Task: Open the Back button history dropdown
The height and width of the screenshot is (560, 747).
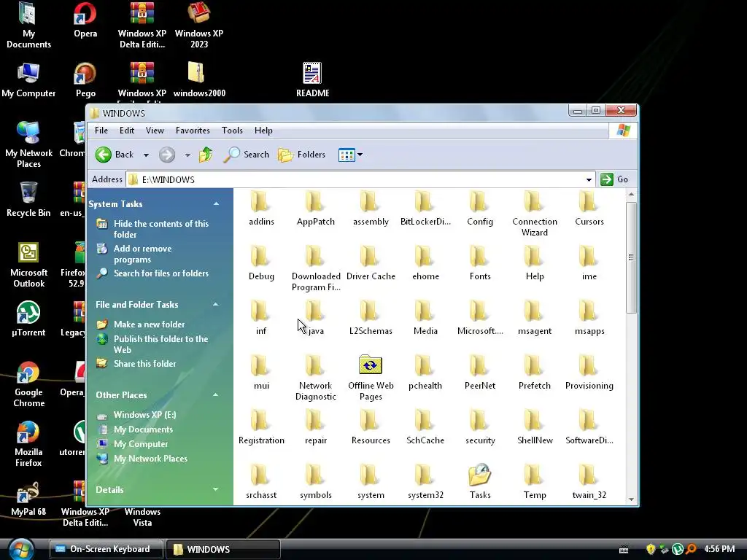Action: (x=146, y=155)
